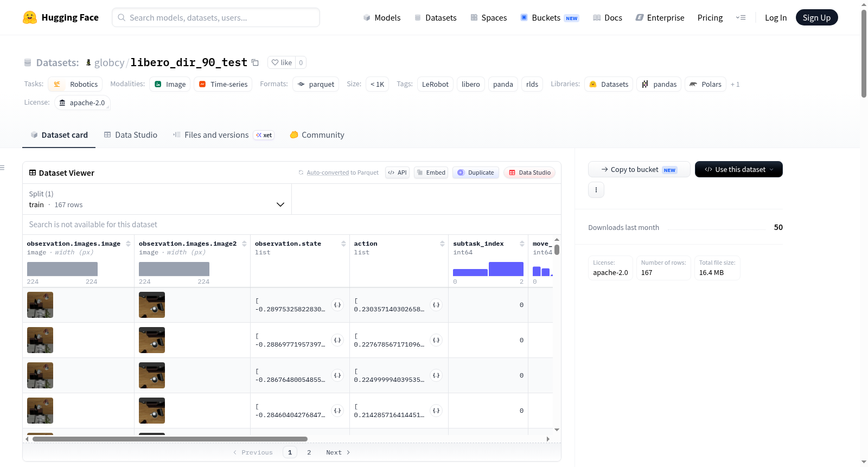Show the +1 more libraries
The height and width of the screenshot is (467, 868).
(735, 84)
